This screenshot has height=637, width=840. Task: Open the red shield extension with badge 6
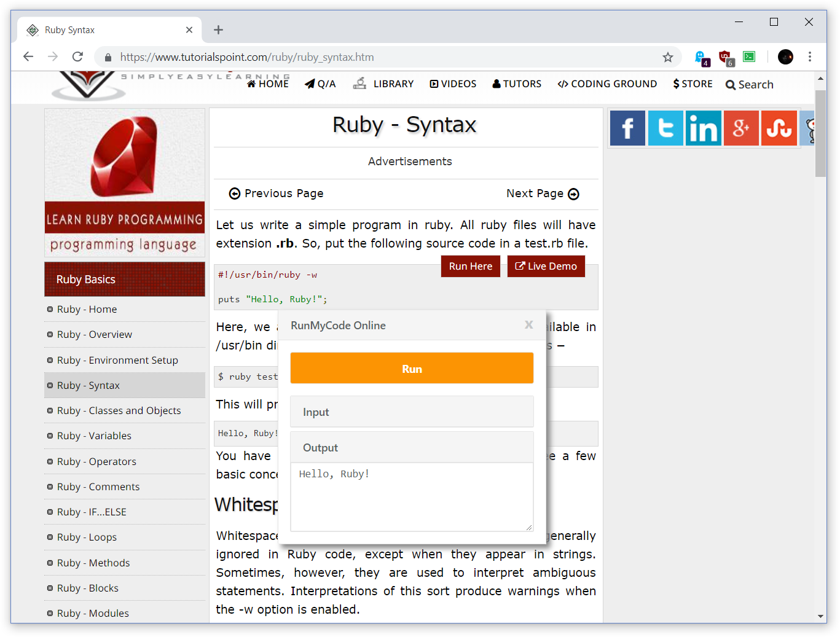pyautogui.click(x=726, y=58)
